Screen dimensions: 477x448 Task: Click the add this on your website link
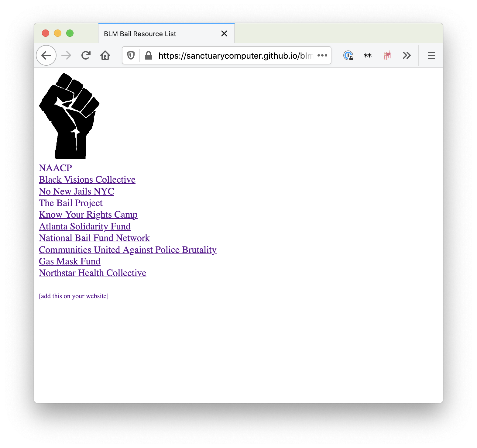pos(74,296)
